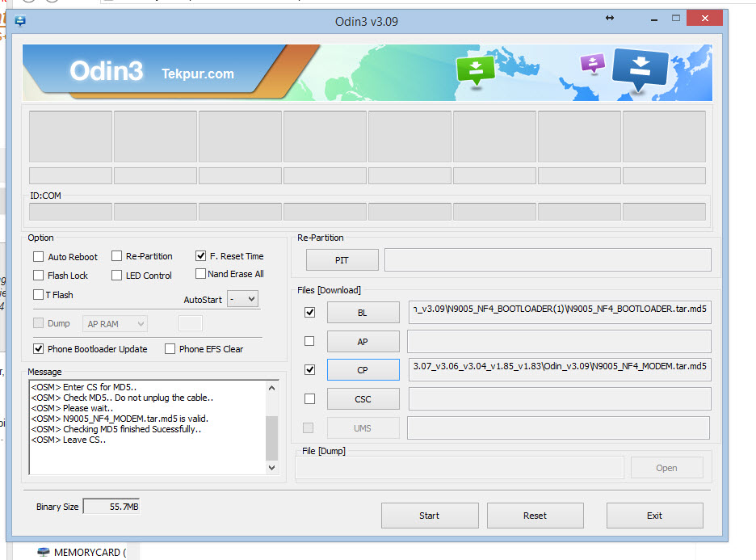Click the Exit button

(655, 516)
